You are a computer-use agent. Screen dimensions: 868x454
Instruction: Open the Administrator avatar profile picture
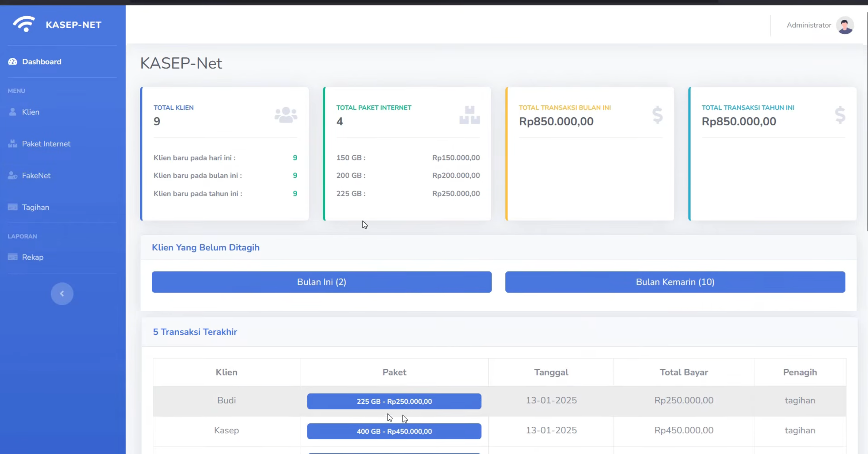845,25
